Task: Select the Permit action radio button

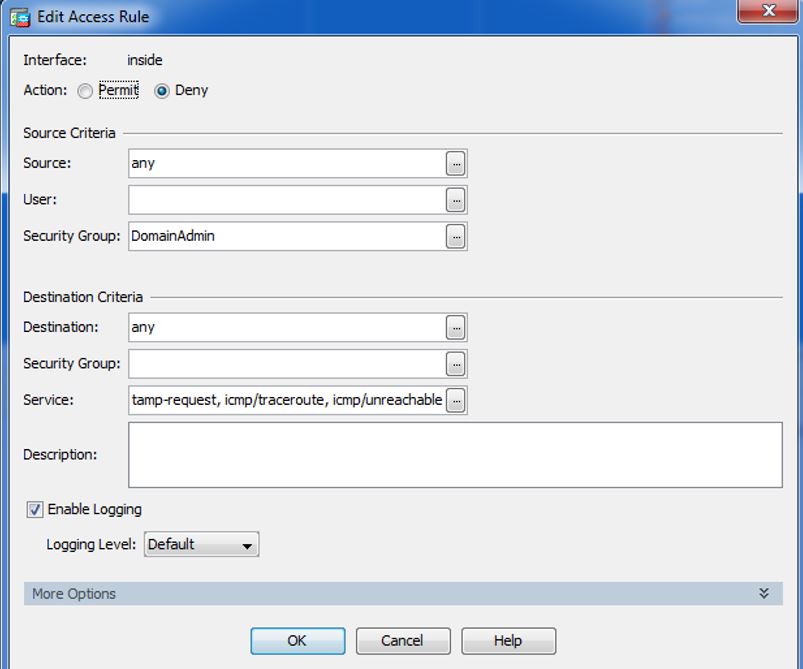Action: [85, 91]
